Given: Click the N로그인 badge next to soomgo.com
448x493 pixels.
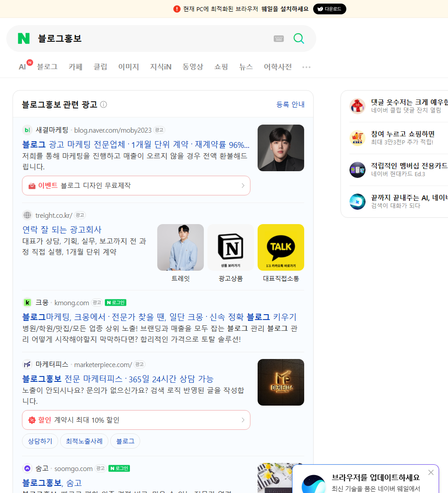Looking at the screenshot, I should point(119,468).
